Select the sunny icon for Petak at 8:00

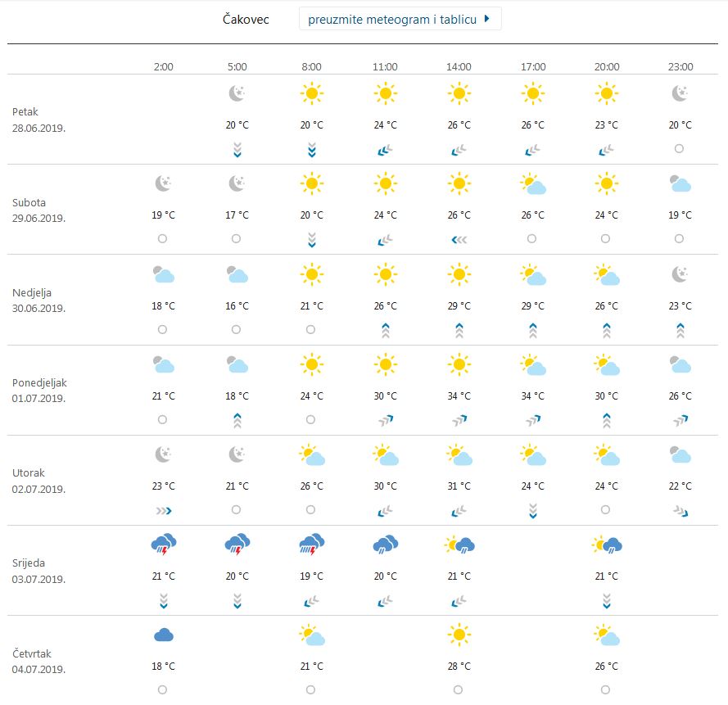click(311, 93)
